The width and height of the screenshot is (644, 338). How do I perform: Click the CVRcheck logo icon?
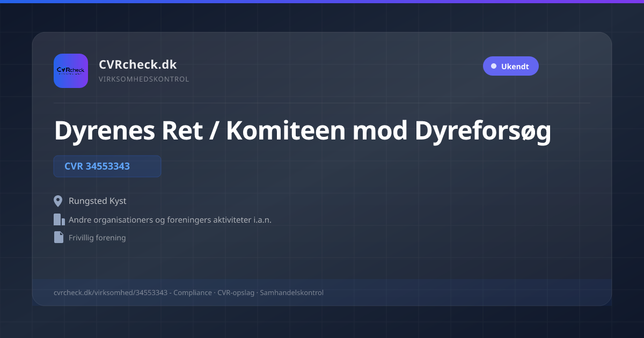pos(71,71)
